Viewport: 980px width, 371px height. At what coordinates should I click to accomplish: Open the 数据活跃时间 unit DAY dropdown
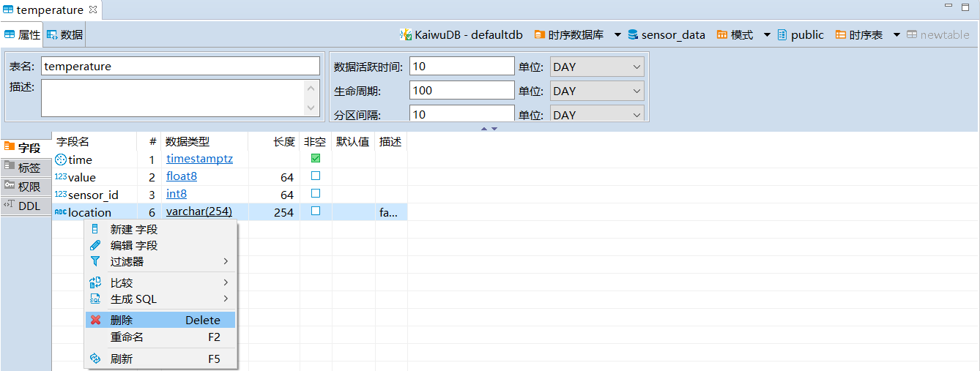pos(596,67)
